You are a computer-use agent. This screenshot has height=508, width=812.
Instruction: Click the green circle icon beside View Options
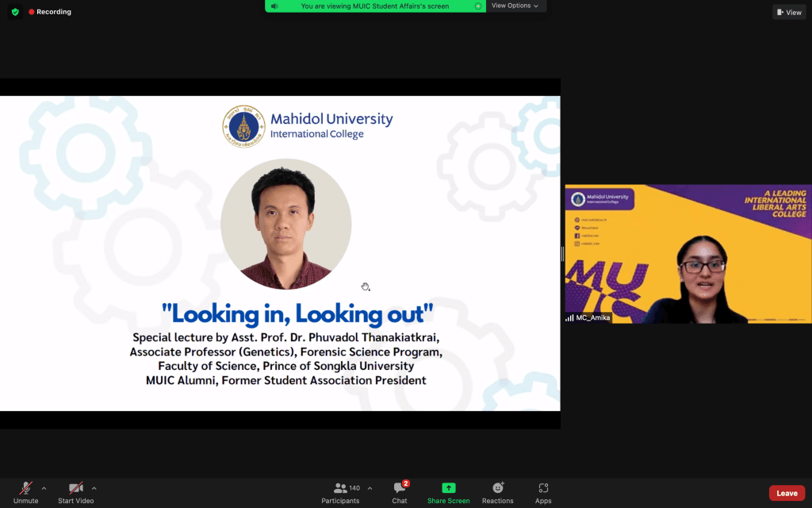(477, 6)
